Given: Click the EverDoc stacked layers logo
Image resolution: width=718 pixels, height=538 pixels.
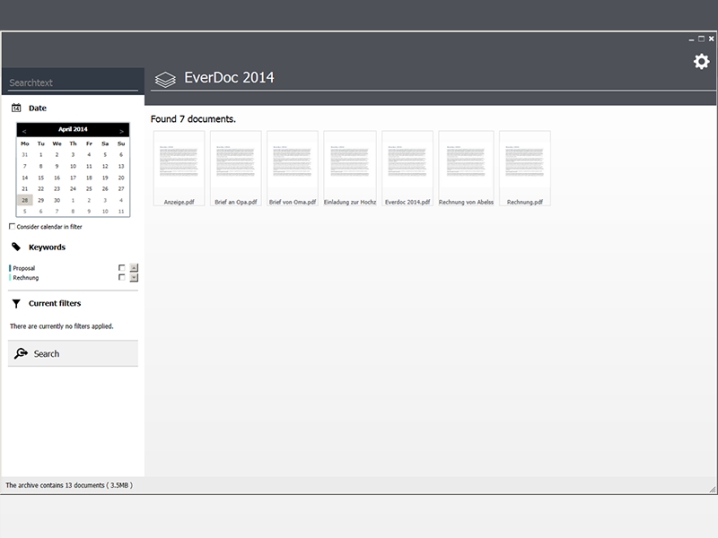Looking at the screenshot, I should coord(165,79).
